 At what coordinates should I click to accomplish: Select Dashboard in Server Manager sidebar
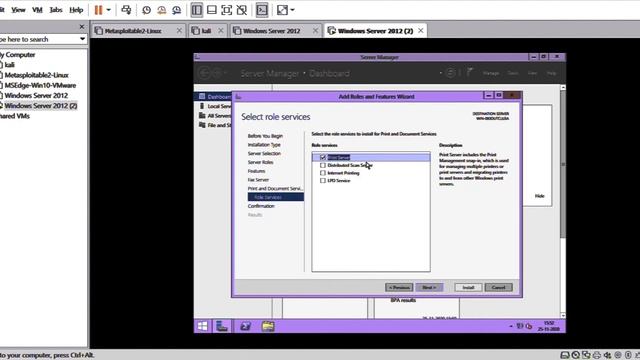[214, 97]
